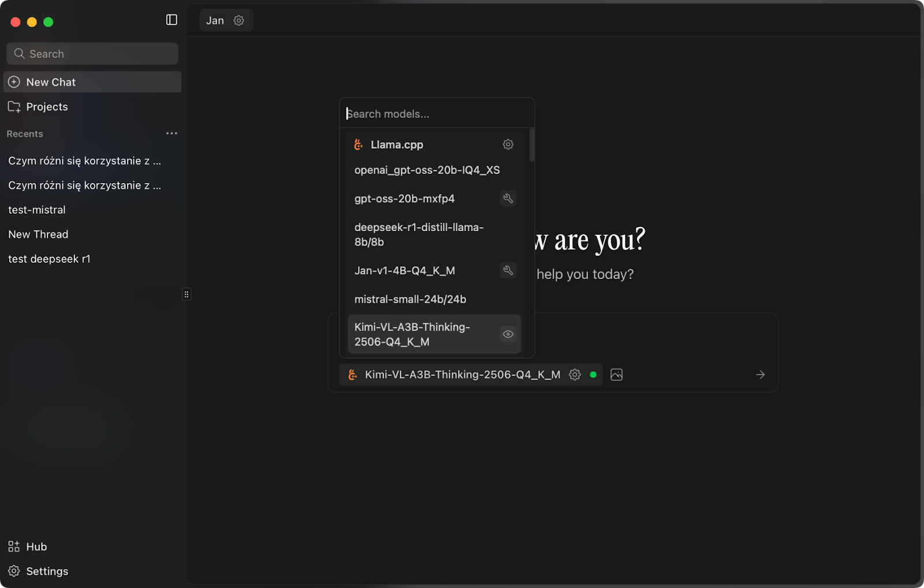Open the Projects section

click(x=47, y=107)
